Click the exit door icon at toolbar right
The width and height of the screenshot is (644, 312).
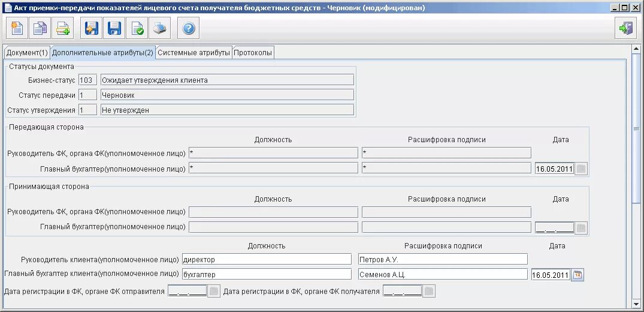(625, 28)
